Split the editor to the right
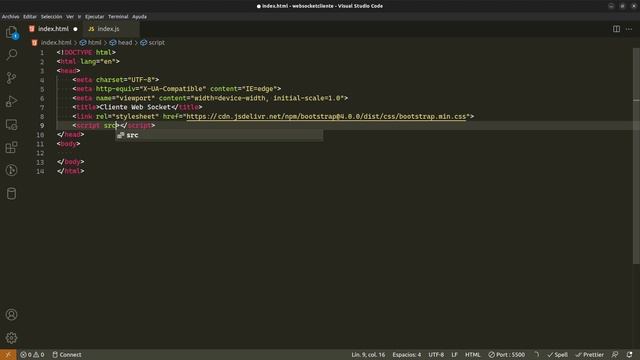 616,29
